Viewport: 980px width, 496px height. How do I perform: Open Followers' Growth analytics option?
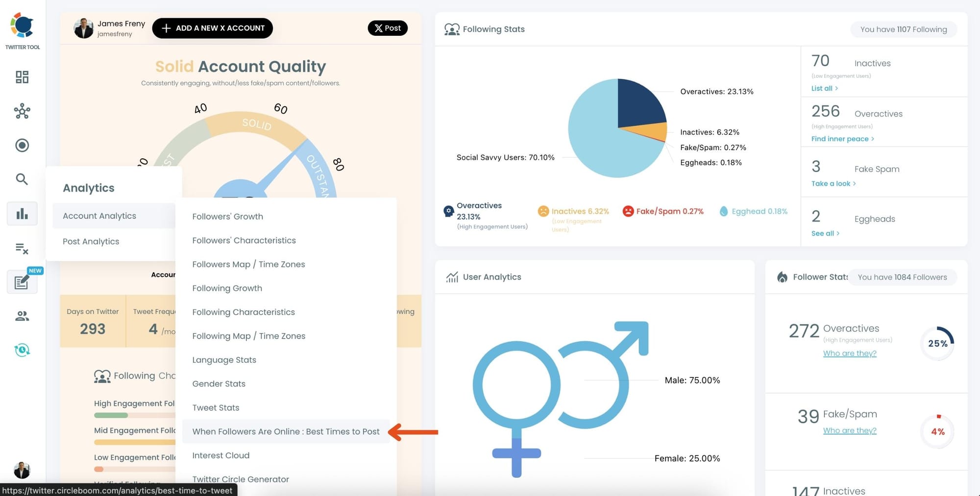[x=228, y=216]
